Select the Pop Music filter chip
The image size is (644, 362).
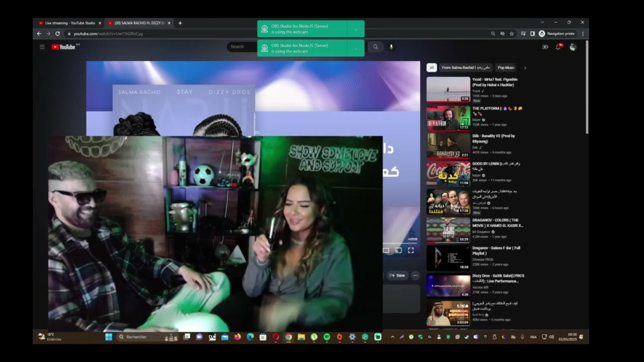[506, 68]
